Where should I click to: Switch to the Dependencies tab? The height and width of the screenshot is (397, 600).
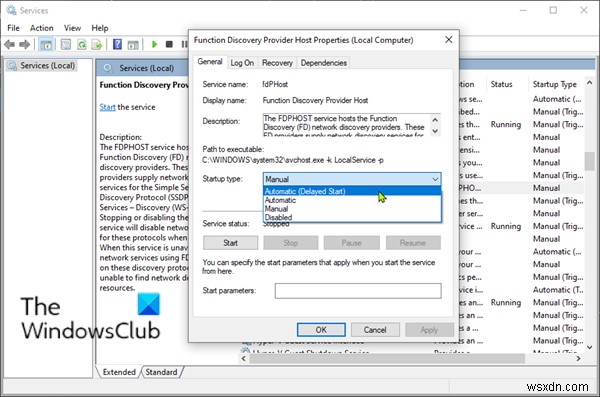(x=324, y=63)
